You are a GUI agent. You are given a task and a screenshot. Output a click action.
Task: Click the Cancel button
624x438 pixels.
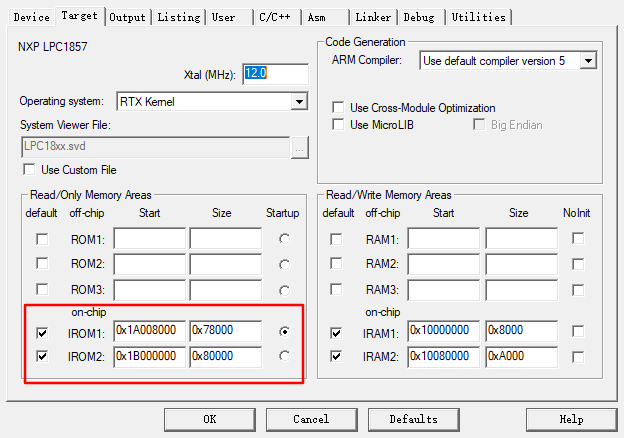(x=311, y=419)
